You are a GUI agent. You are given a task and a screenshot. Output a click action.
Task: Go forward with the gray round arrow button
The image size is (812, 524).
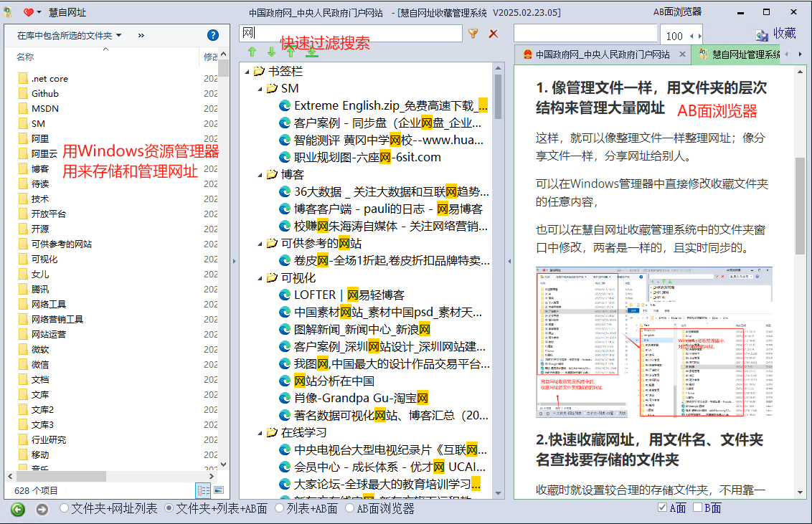42,510
